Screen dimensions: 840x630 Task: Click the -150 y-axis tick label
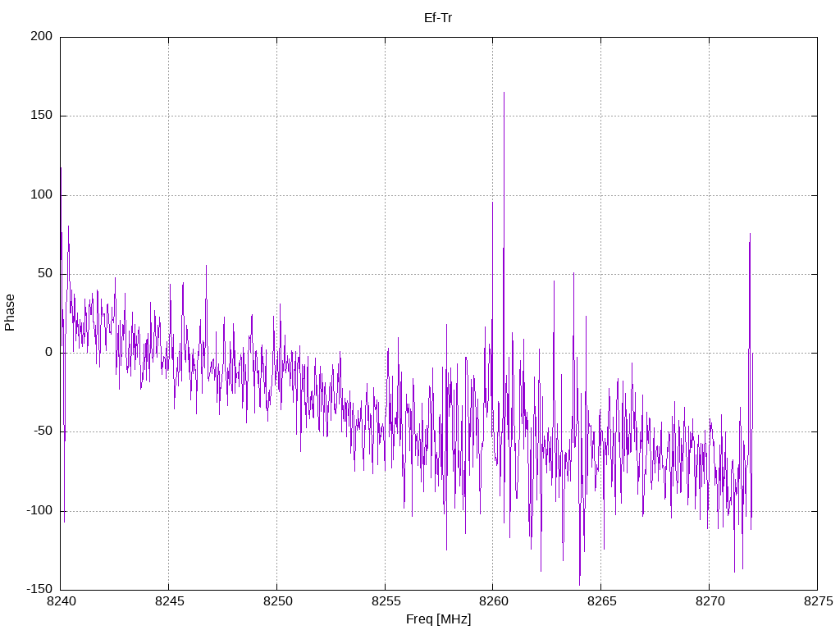pyautogui.click(x=39, y=589)
